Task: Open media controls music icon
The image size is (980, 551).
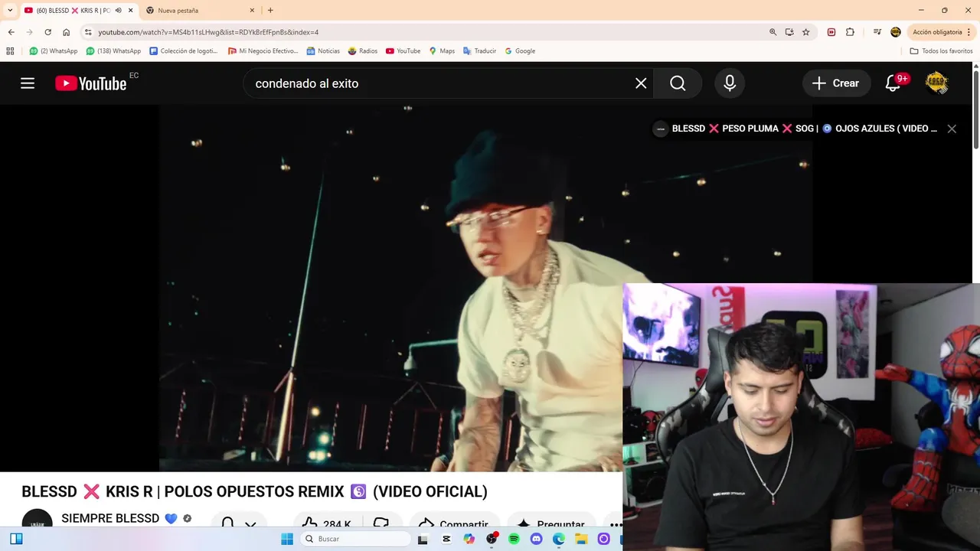Action: (x=877, y=32)
